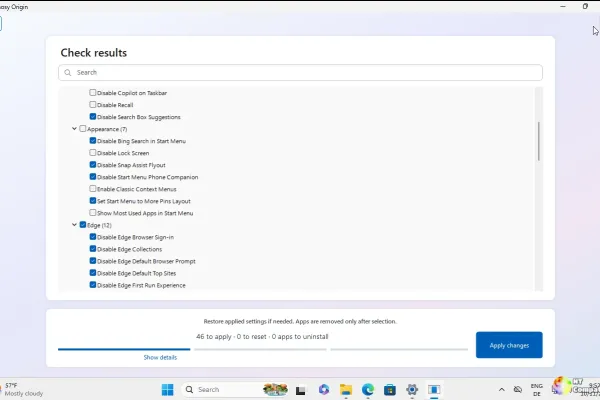Click the taskbar Search box
This screenshot has height=400, width=600.
tap(235, 390)
